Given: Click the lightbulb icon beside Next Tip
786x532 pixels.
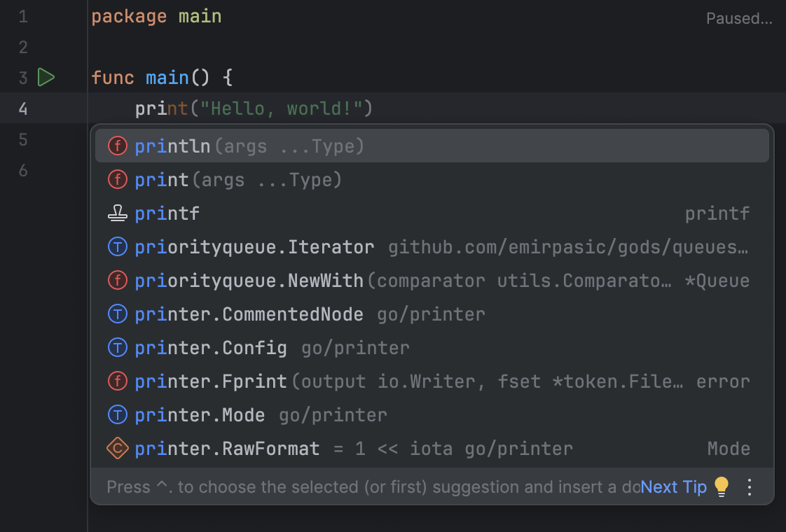Looking at the screenshot, I should pyautogui.click(x=722, y=486).
